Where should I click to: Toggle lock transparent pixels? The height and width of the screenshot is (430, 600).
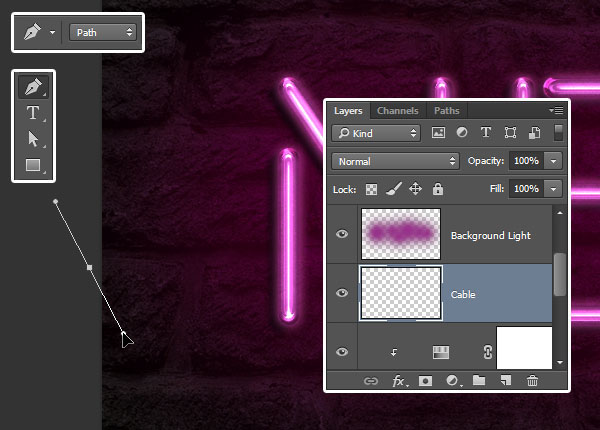point(371,188)
